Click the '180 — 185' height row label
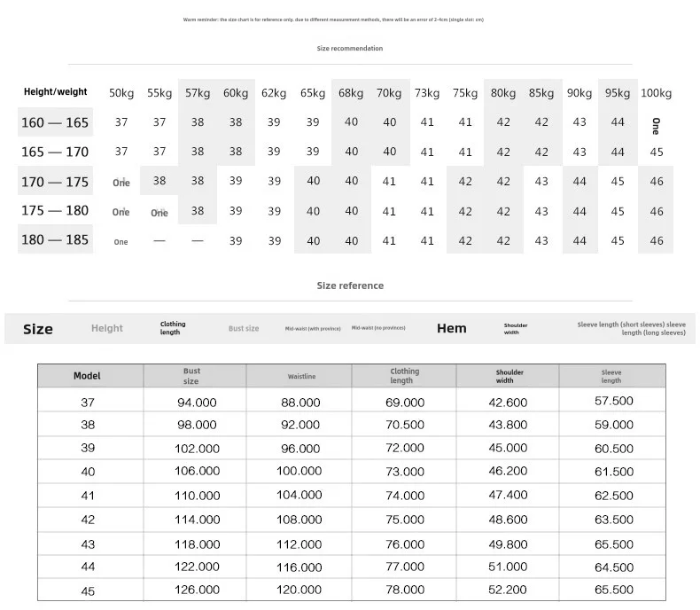Viewport: 700px width, 610px height. pos(55,239)
